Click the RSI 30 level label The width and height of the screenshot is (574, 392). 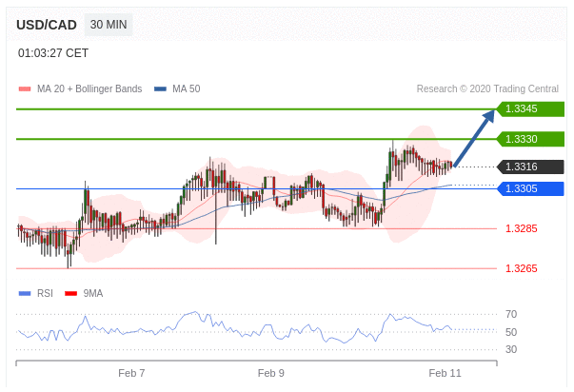[x=511, y=349]
